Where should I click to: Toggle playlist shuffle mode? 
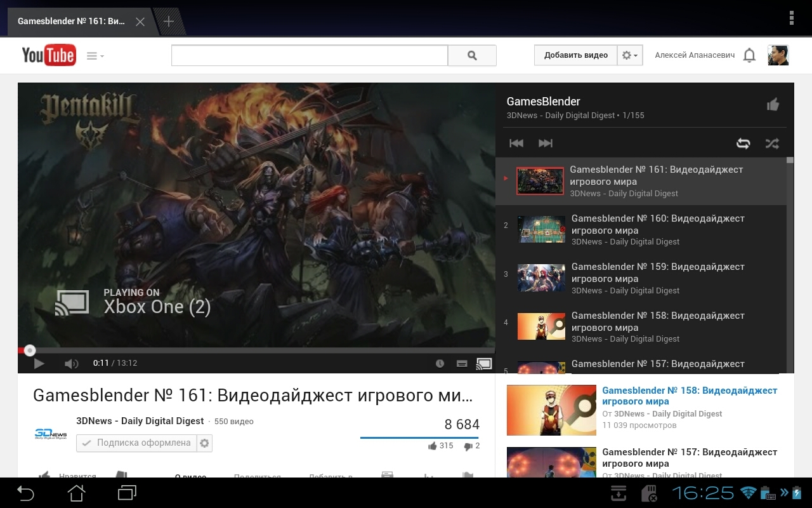pyautogui.click(x=772, y=144)
